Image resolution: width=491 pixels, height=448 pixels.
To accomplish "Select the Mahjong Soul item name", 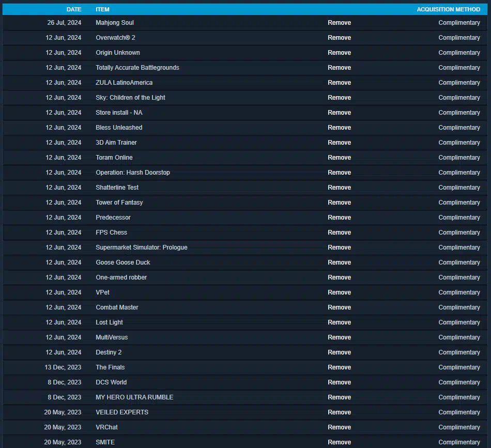I will tap(115, 23).
